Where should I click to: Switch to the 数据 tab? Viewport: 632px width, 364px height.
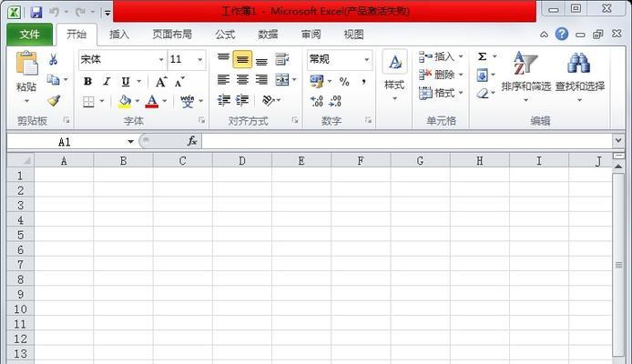[268, 35]
